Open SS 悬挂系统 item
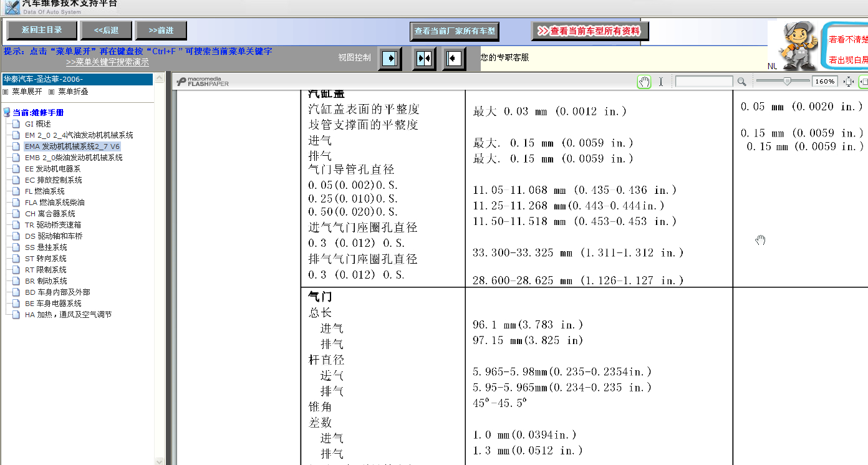 click(x=46, y=247)
